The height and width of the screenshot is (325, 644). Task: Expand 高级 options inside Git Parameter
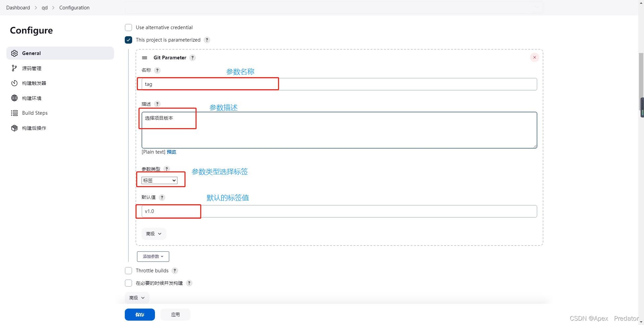tap(154, 234)
